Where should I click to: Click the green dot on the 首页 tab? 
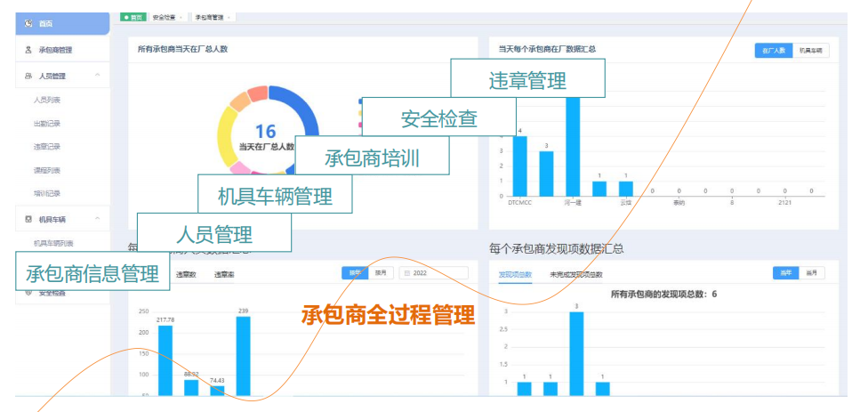click(x=126, y=17)
